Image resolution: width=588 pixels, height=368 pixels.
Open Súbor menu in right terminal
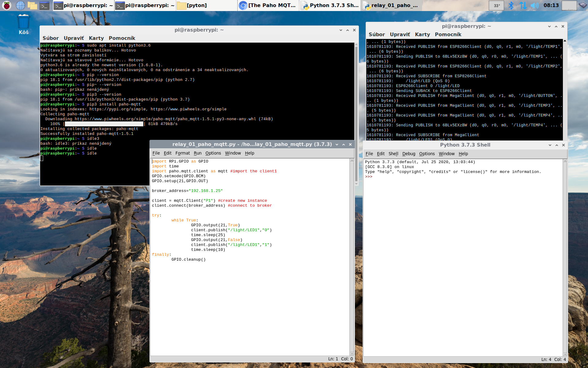pyautogui.click(x=377, y=34)
